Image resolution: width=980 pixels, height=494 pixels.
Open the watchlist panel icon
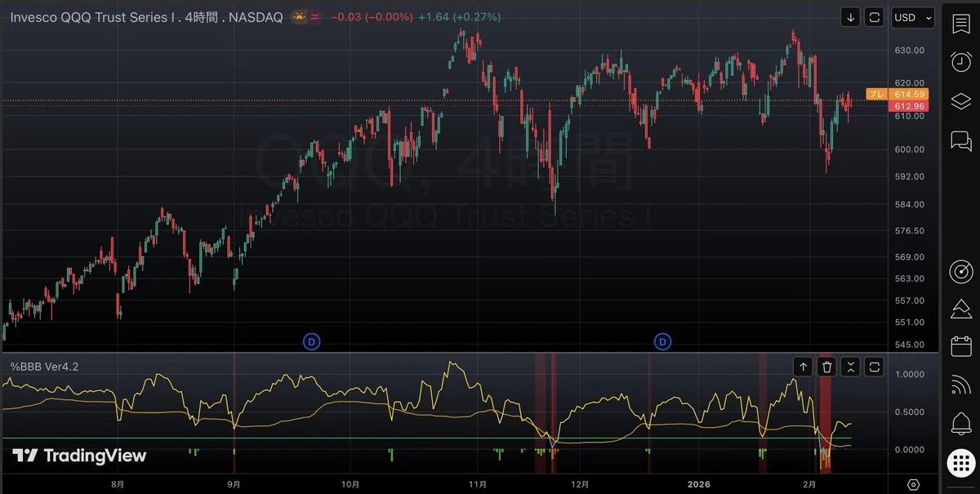960,24
